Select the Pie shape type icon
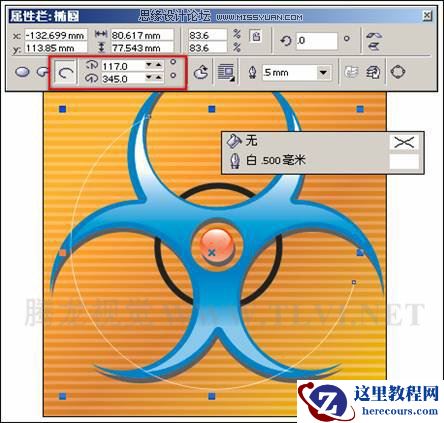 click(x=42, y=72)
